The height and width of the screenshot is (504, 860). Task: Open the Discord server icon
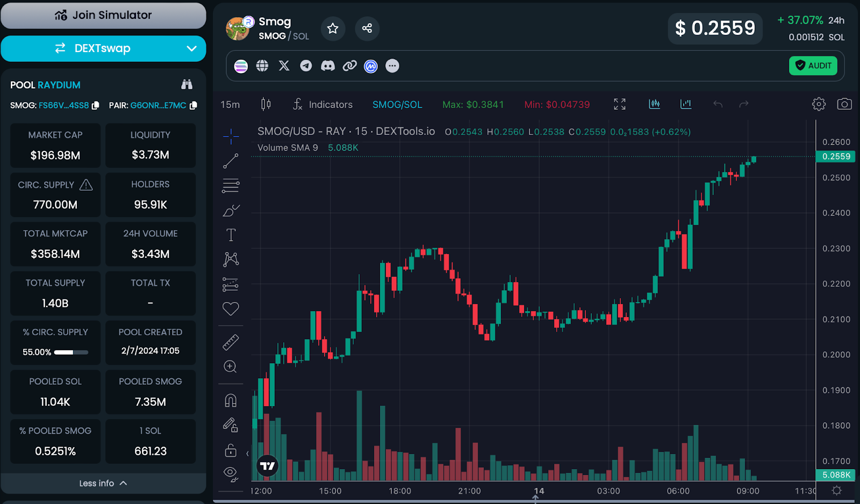[328, 66]
